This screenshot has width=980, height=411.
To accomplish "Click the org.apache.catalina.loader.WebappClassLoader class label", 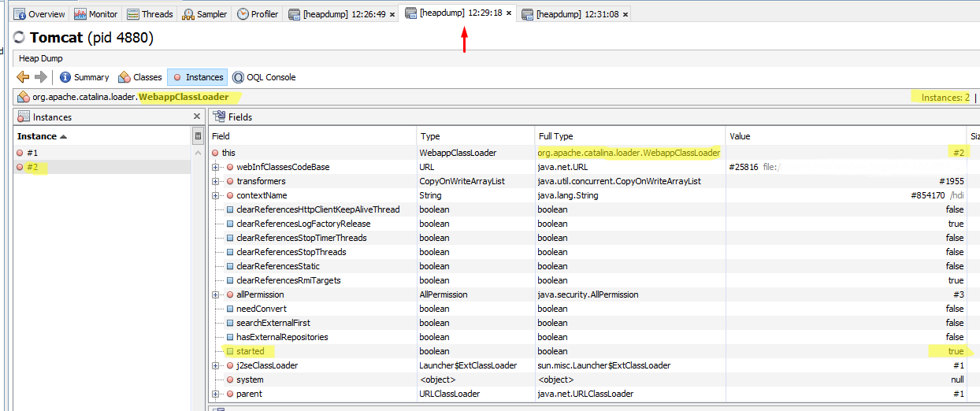I will click(131, 97).
